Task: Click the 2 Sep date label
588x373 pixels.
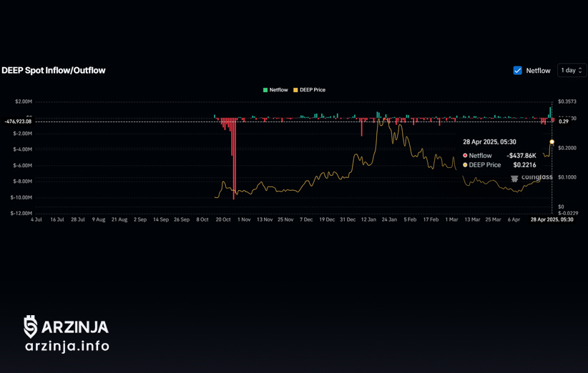Action: (140, 219)
